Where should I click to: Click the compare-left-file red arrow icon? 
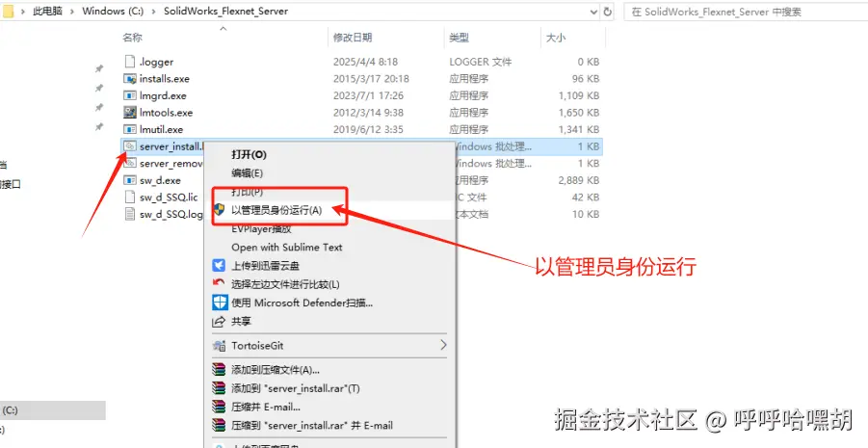tap(220, 283)
